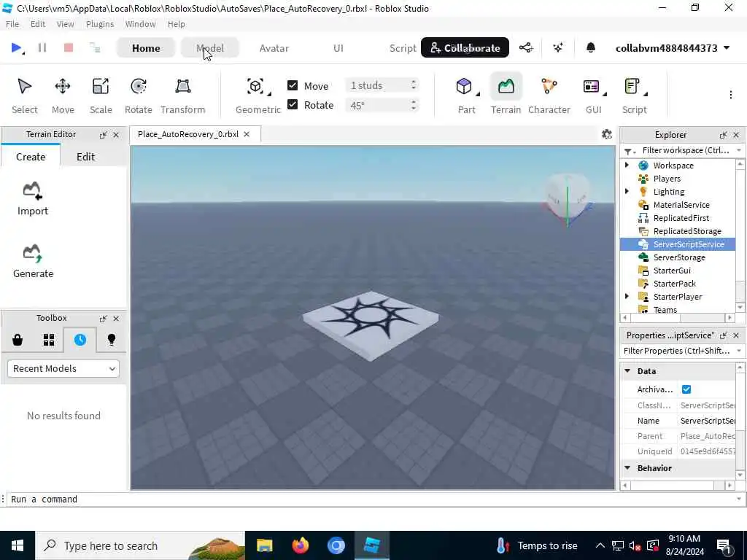Switch to the UI ribbon tab
This screenshot has height=560, width=747.
(x=338, y=48)
